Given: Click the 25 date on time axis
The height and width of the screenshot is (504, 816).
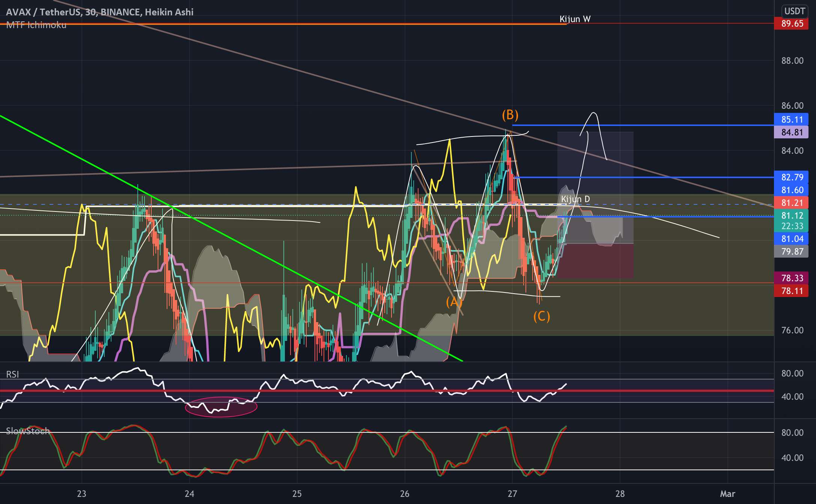Looking at the screenshot, I should (x=297, y=494).
